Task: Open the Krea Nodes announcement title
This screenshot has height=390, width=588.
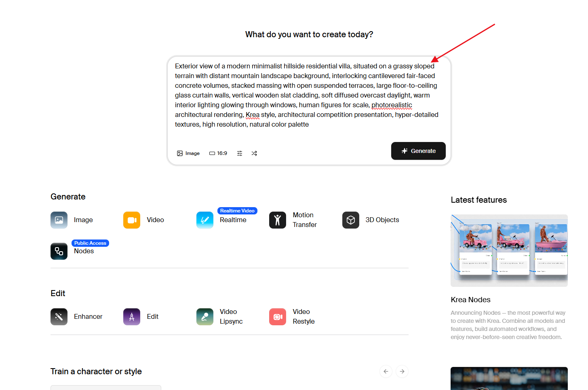Action: tap(470, 300)
